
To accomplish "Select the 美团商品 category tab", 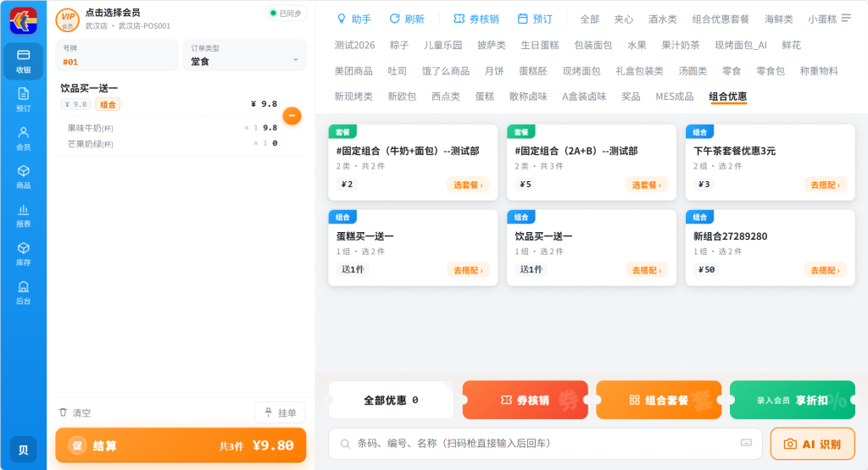I will [353, 71].
